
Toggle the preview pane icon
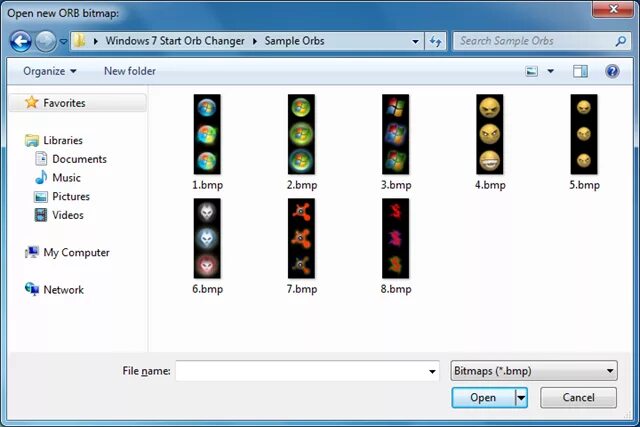[580, 71]
